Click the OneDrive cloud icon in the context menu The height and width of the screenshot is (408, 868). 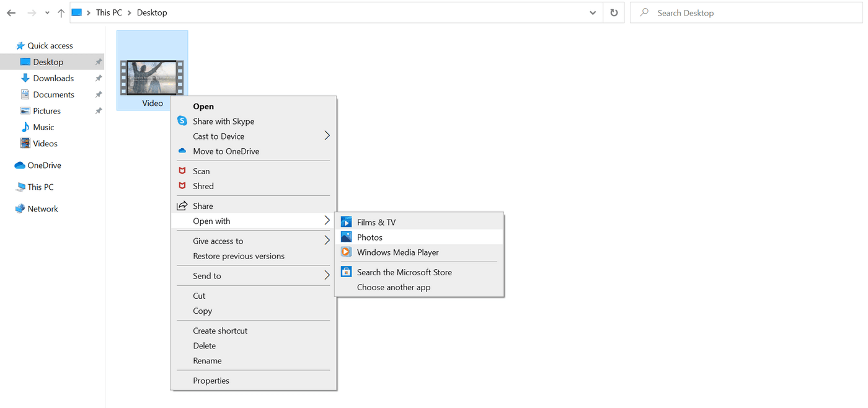pos(182,151)
